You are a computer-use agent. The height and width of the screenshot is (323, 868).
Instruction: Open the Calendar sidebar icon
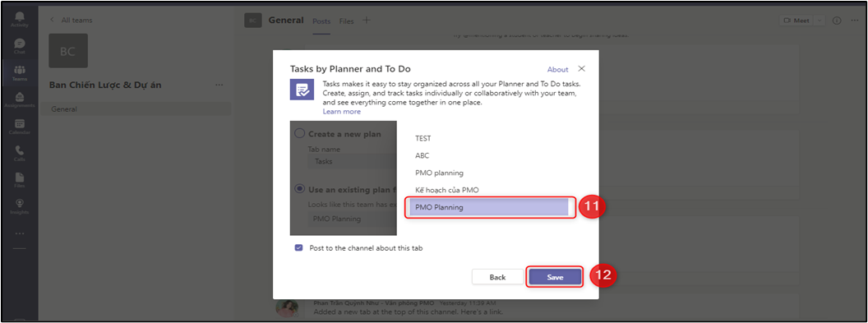[20, 127]
